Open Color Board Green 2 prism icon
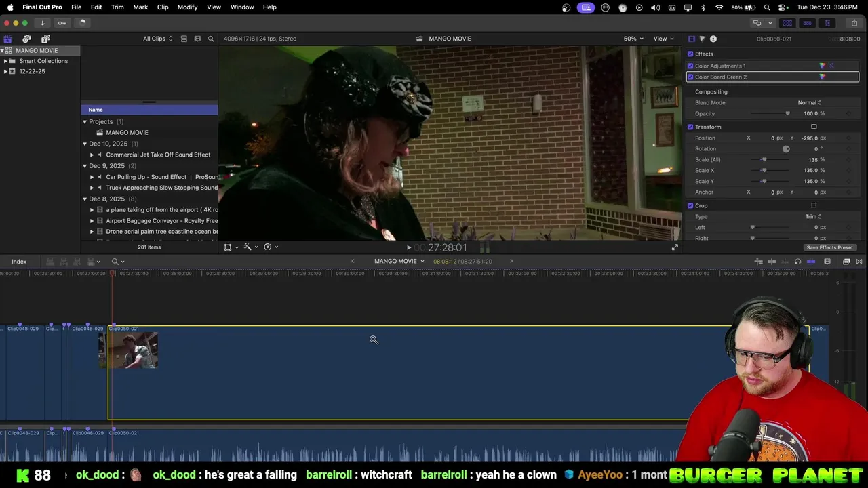Screen dimensions: 868x488 coord(823,77)
